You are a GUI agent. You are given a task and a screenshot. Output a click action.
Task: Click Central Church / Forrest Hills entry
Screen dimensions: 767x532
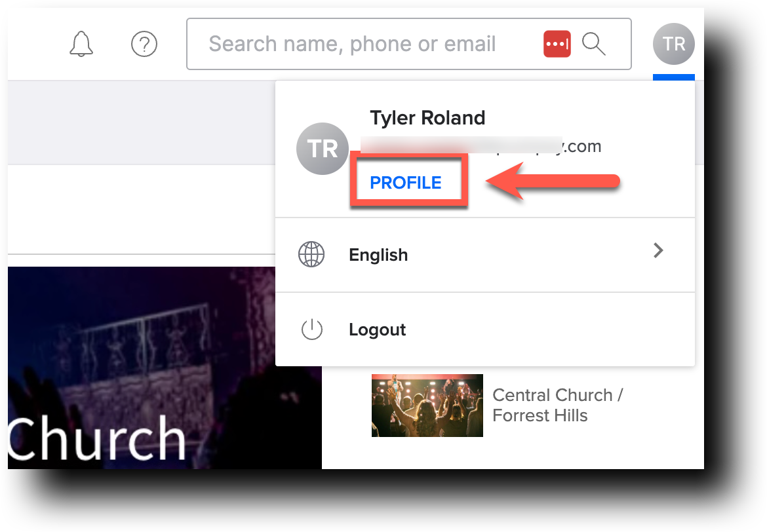coord(557,404)
